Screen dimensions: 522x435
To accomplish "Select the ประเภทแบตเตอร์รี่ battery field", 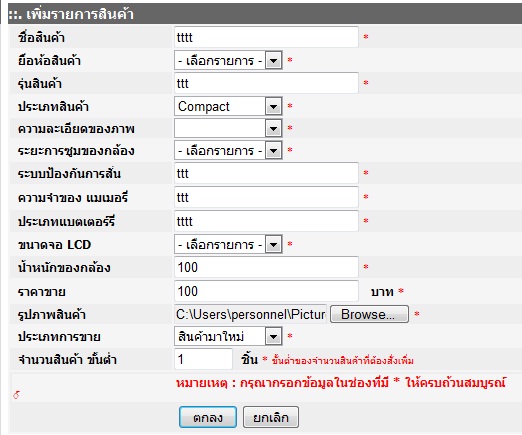I will (x=266, y=221).
